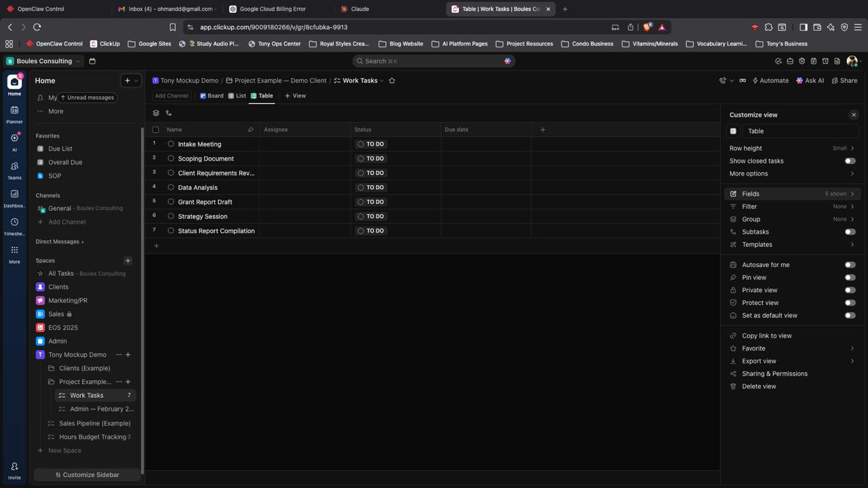
Task: Expand the Fields option showing 5 shown
Action: [791, 194]
